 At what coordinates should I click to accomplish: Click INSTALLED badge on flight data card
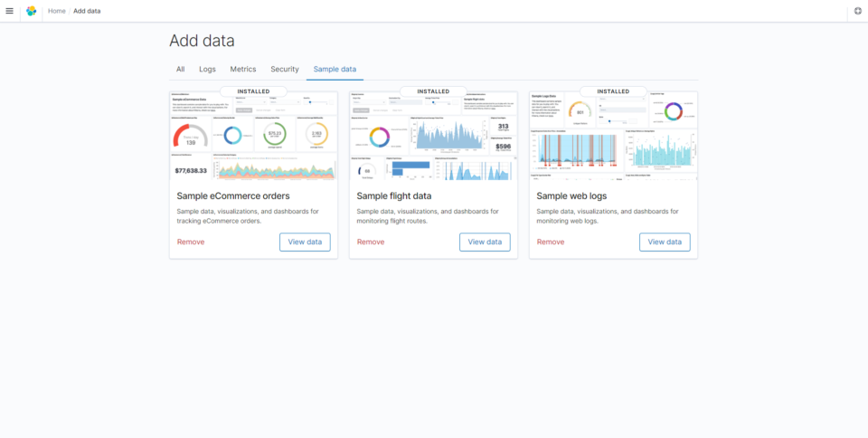coord(433,91)
